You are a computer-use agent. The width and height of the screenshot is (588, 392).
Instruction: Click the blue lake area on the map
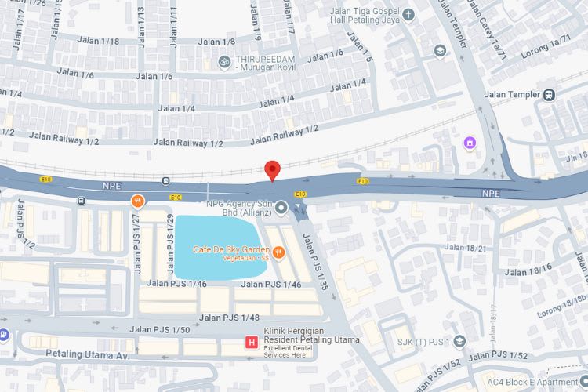tap(220, 248)
